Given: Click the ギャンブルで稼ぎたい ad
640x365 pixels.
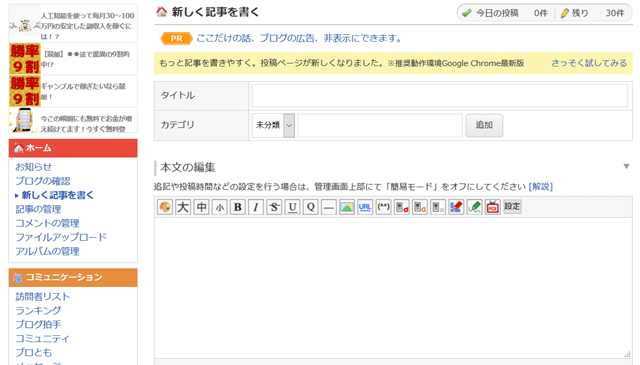Looking at the screenshot, I should 73,91.
